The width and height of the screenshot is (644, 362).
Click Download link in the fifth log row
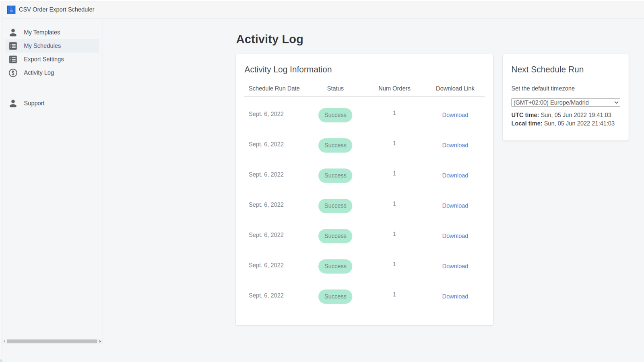pos(455,236)
